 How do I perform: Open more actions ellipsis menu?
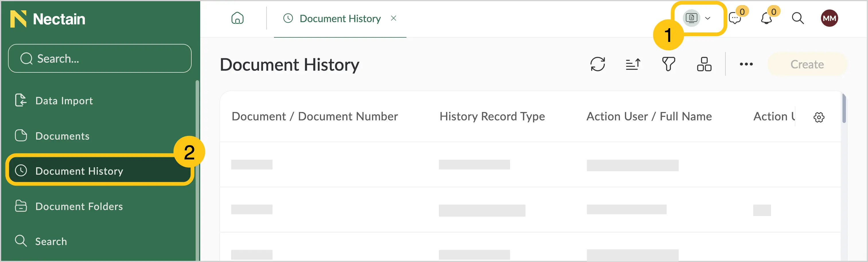[746, 64]
